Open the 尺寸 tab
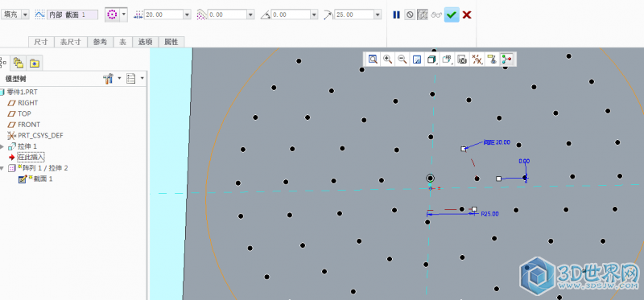Screen dimensions: 644x300 point(41,42)
